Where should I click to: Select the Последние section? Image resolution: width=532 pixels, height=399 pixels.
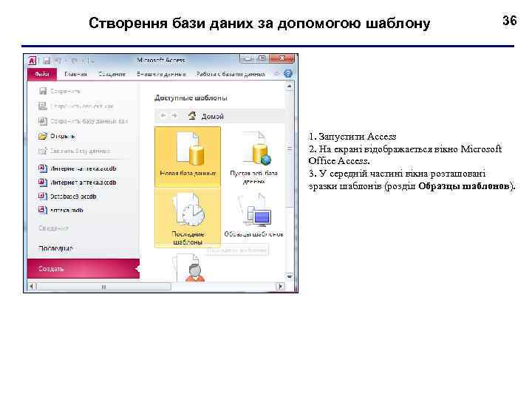pos(56,248)
